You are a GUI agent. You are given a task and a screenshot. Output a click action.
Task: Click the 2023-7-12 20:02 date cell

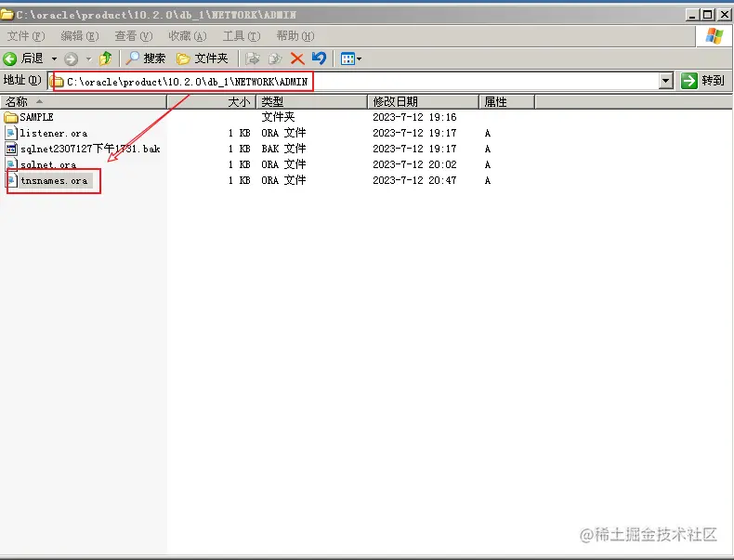pos(414,164)
